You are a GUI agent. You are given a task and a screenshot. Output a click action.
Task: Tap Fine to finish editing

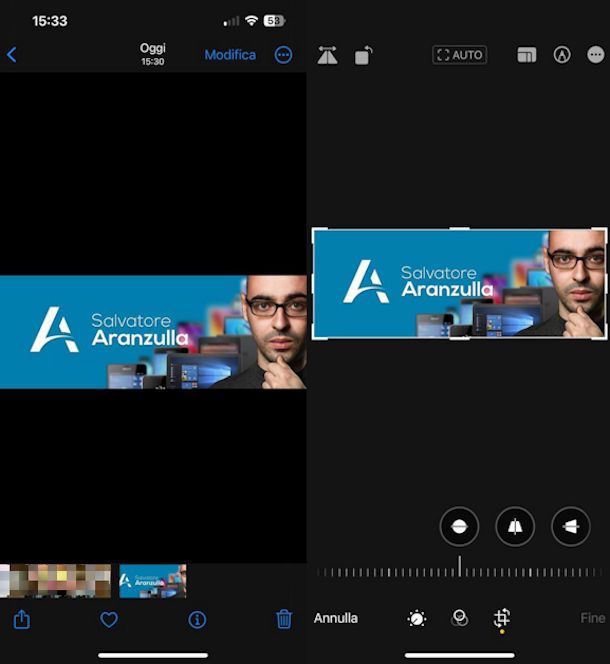coord(593,618)
